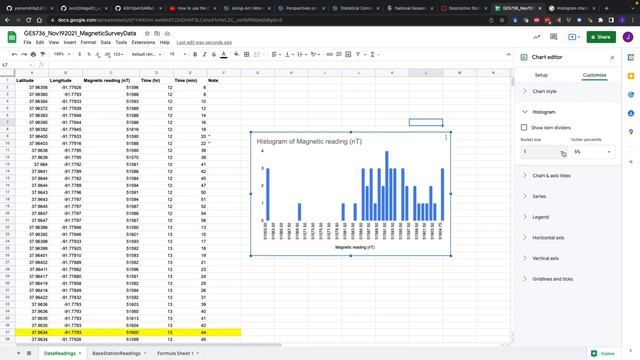The image size is (640, 360).
Task: Switch to the Setup tab
Action: tap(541, 75)
